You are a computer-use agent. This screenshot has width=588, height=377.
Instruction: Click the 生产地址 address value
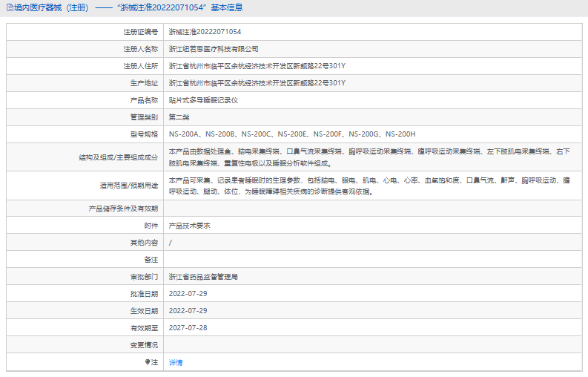click(257, 83)
